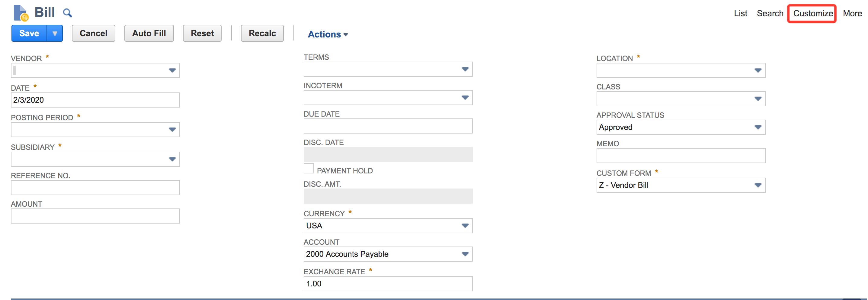Open the Terms dropdown

(x=465, y=69)
